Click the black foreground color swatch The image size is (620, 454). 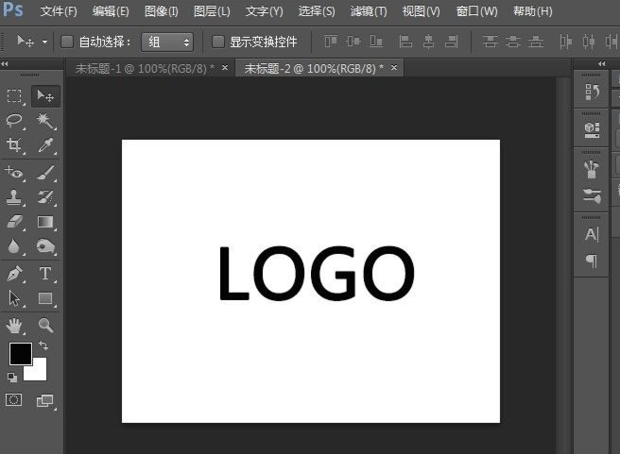pyautogui.click(x=20, y=353)
